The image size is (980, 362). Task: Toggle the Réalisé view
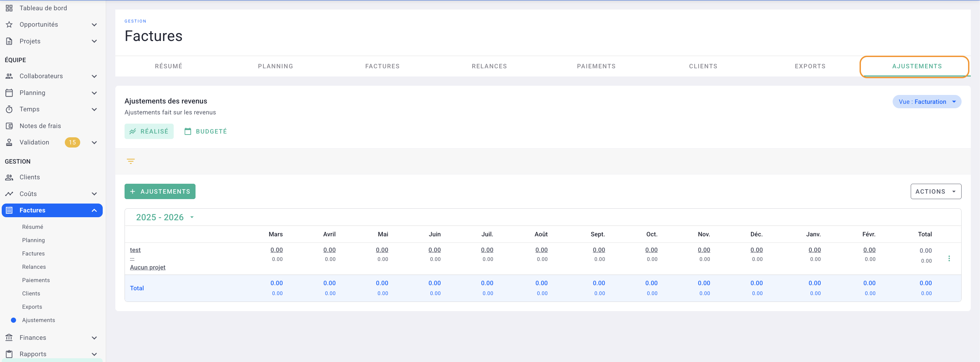pyautogui.click(x=149, y=131)
